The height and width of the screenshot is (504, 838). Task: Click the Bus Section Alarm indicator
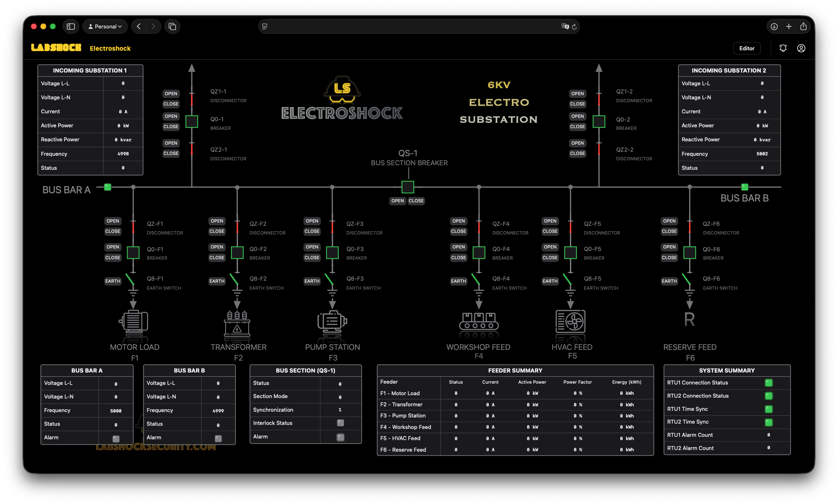click(340, 437)
